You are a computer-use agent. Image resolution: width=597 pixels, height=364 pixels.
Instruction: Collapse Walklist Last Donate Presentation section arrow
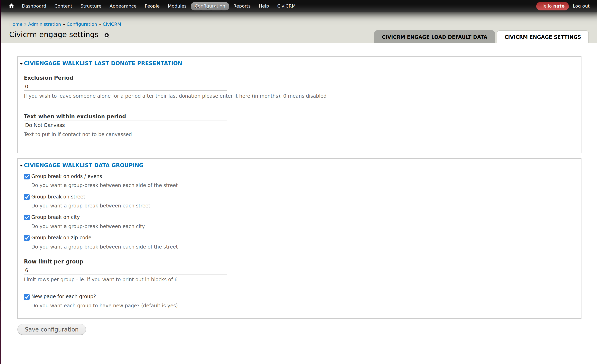(21, 64)
